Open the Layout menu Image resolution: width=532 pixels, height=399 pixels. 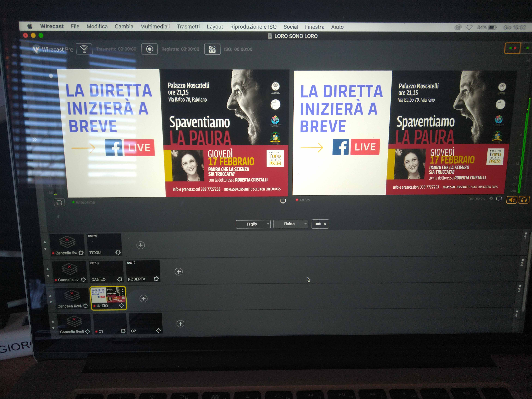(x=215, y=27)
